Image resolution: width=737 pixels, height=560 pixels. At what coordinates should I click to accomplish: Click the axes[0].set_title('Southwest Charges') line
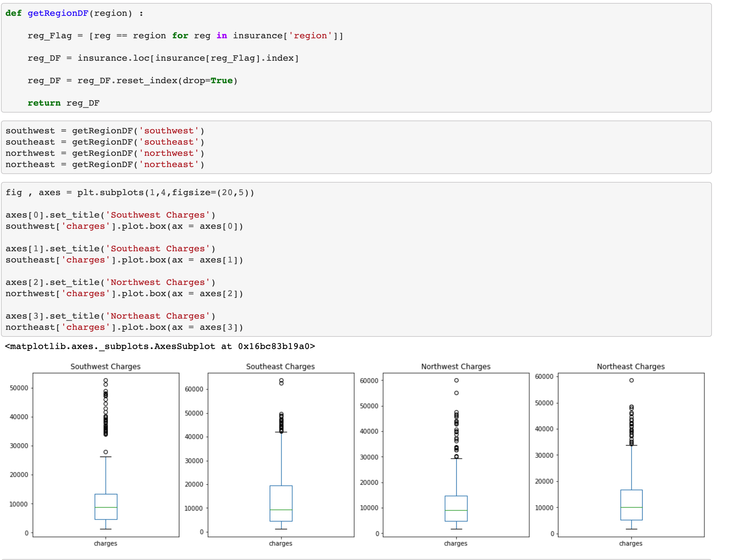(110, 215)
